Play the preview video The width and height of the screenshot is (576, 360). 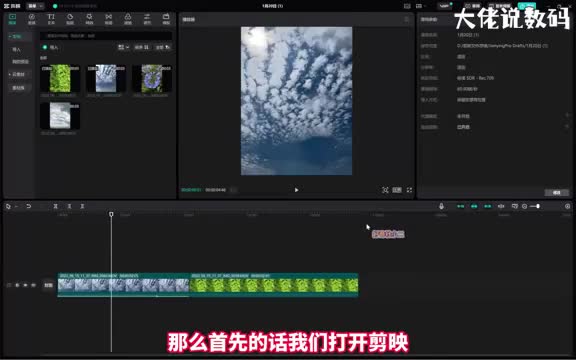click(296, 190)
